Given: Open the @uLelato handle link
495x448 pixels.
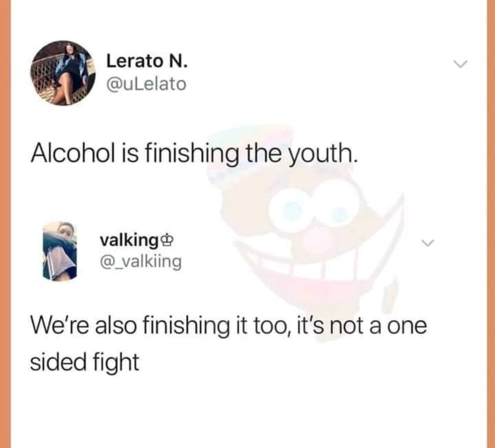Looking at the screenshot, I should tap(146, 84).
